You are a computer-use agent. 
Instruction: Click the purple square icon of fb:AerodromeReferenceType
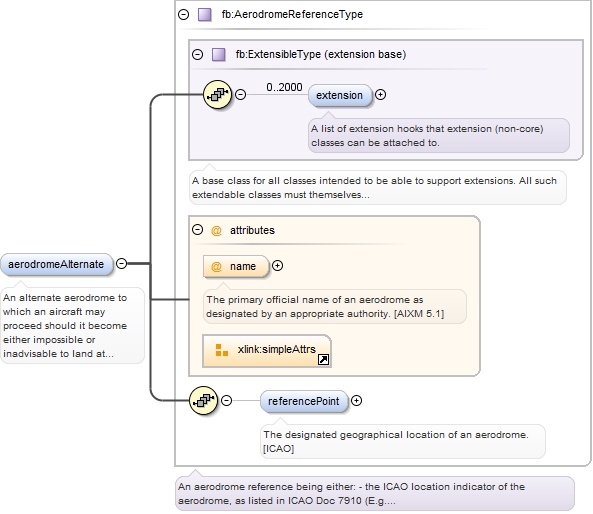(x=205, y=14)
